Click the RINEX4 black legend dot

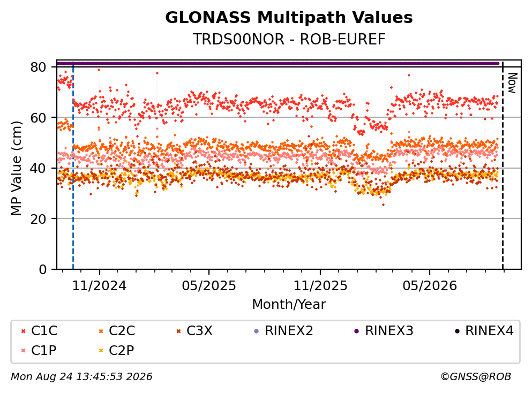click(457, 331)
